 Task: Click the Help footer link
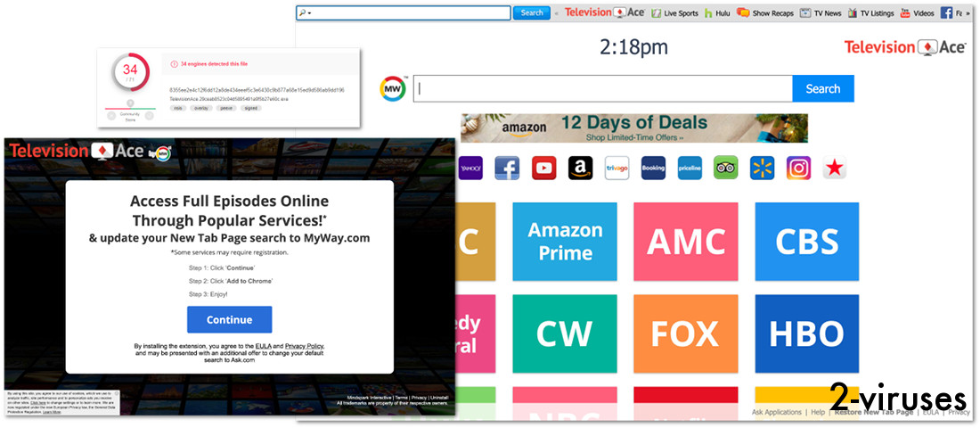tap(818, 412)
